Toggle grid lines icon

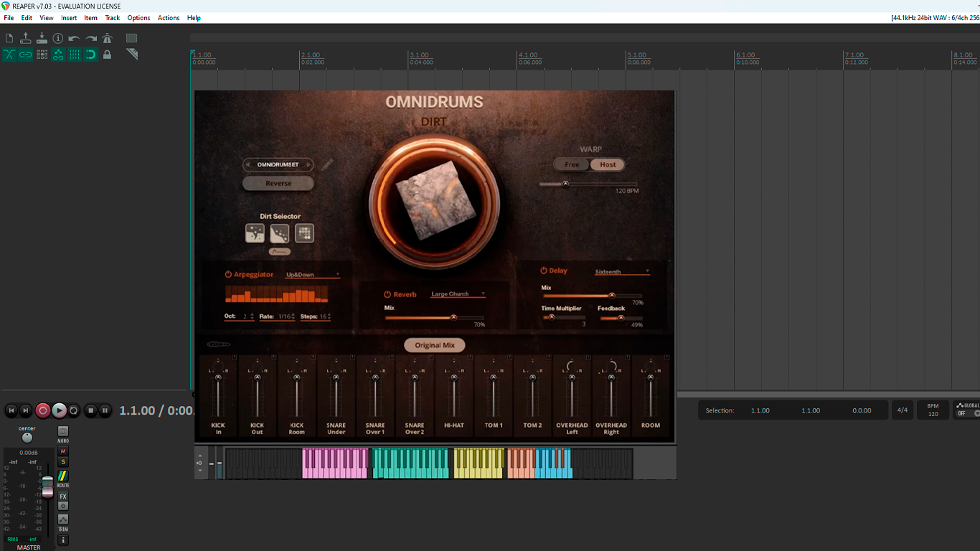coord(75,55)
